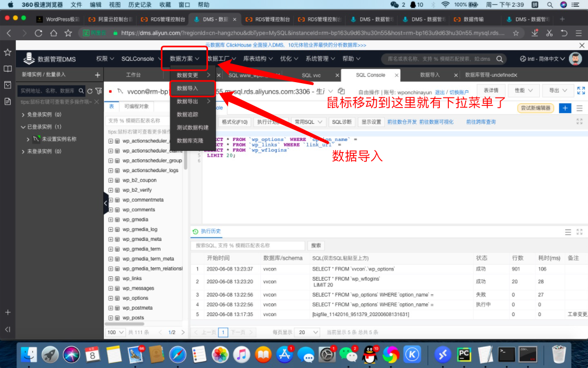The width and height of the screenshot is (588, 368).
Task: Close the ClickHouse announcement banner
Action: click(x=582, y=45)
